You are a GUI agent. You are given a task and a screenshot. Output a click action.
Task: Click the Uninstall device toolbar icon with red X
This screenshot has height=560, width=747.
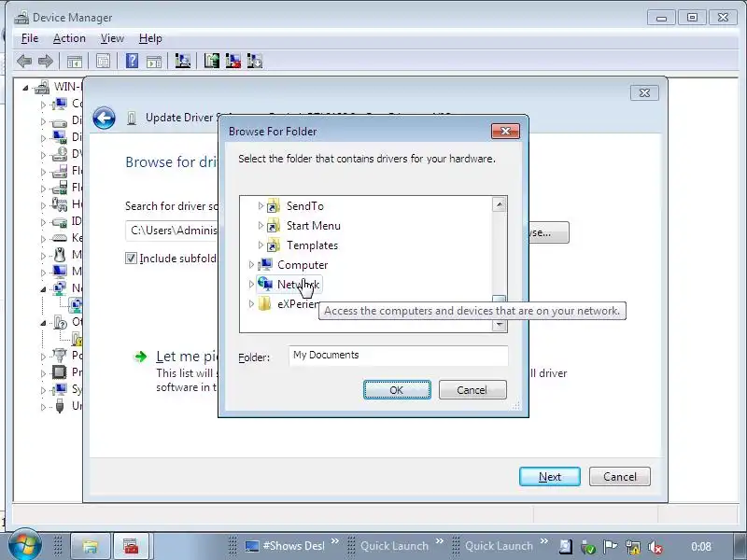pyautogui.click(x=233, y=61)
